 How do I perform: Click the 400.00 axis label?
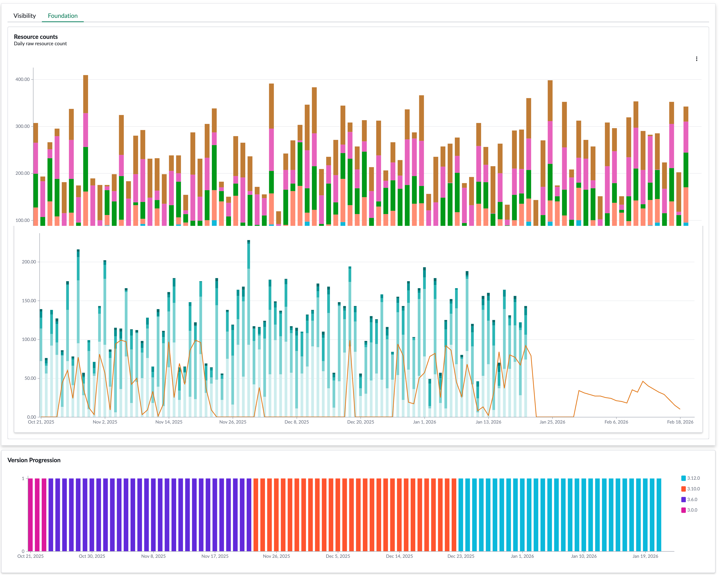22,80
